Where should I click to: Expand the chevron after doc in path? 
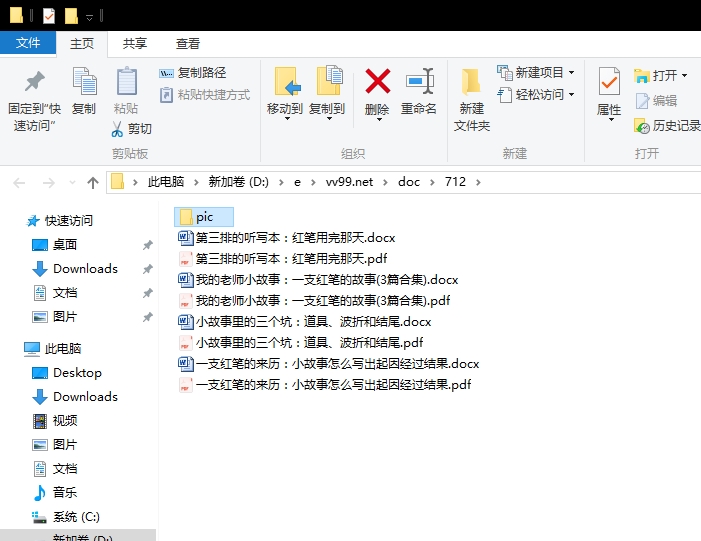point(432,182)
